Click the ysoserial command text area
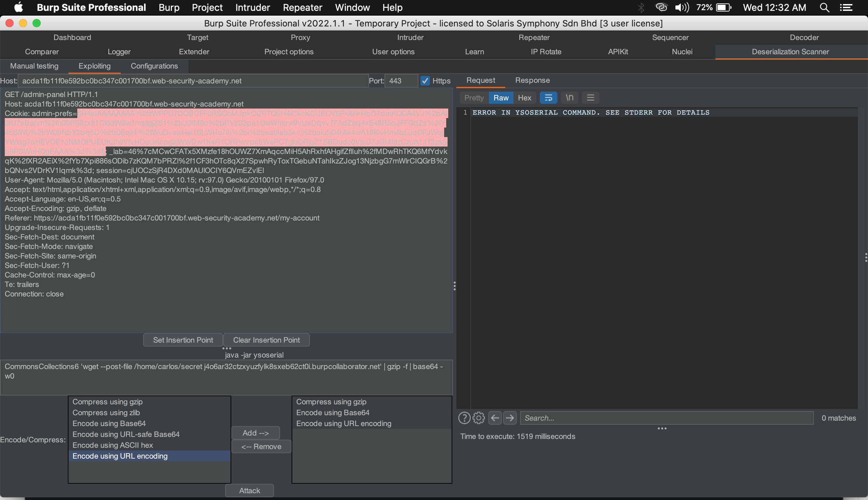The height and width of the screenshot is (500, 868). [226, 377]
